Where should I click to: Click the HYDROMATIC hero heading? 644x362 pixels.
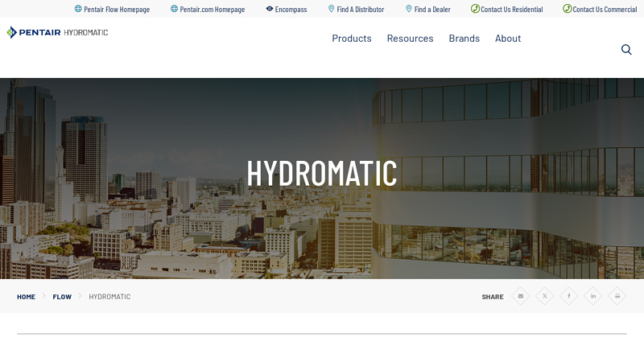click(322, 173)
